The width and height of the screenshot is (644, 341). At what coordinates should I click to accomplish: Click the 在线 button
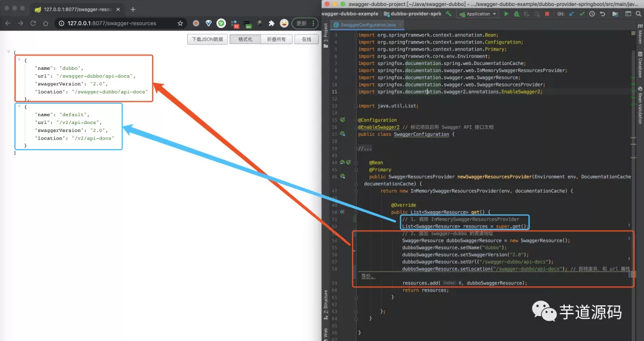306,39
